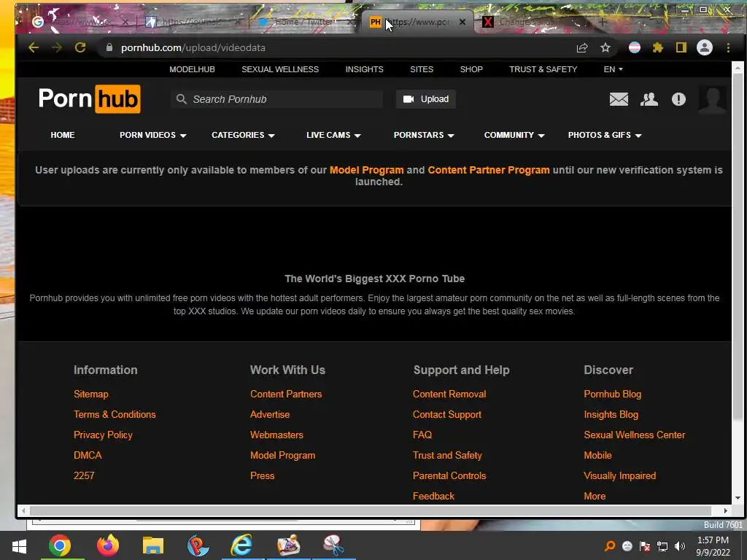Viewport: 747px width, 560px height.
Task: Follow the Model Program link in notice
Action: tap(366, 170)
